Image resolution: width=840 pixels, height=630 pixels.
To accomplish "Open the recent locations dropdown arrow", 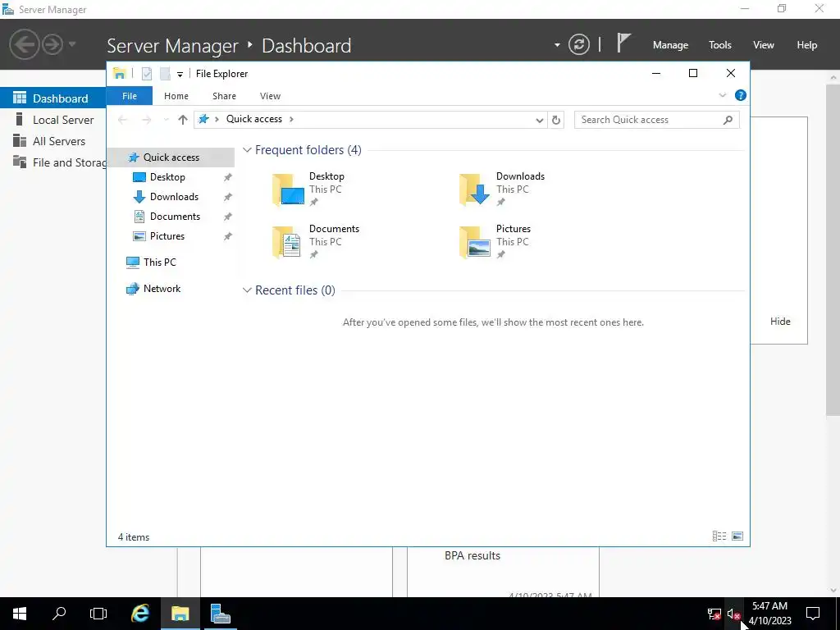I will pyautogui.click(x=166, y=120).
